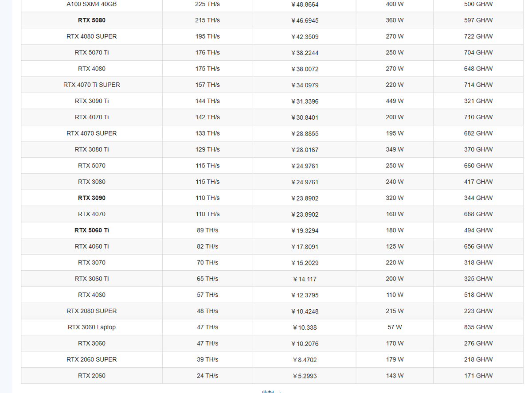532x393 pixels.
Task: Select the RTX 5060 Ti name cell
Action: 92,230
